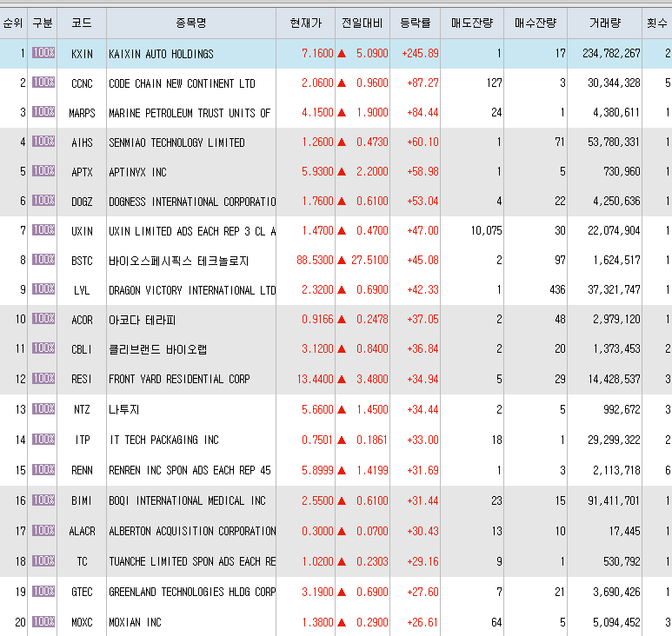Click change rate +245.89

tap(420, 53)
